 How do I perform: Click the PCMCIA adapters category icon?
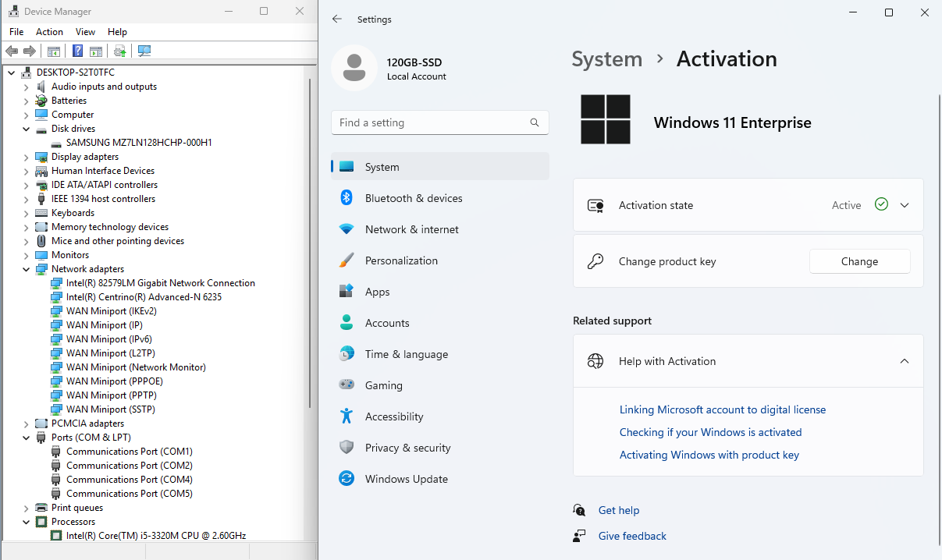tap(41, 424)
